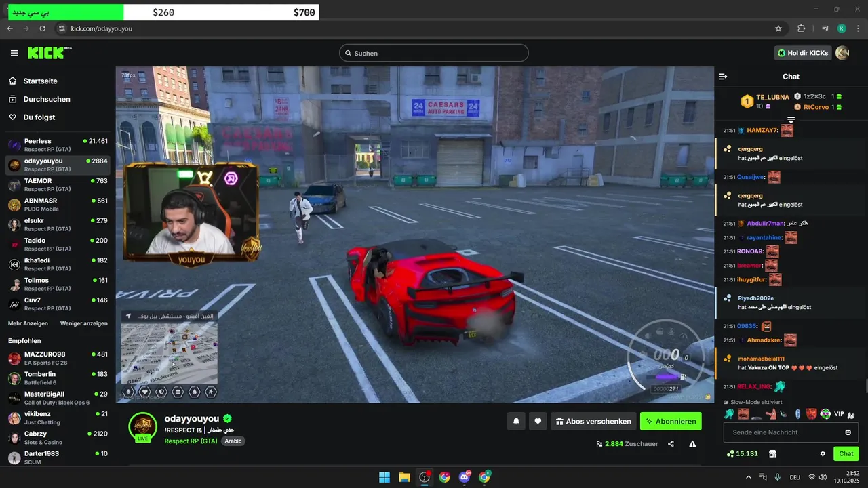Open Darter1983 SCUM channel

tap(58, 457)
